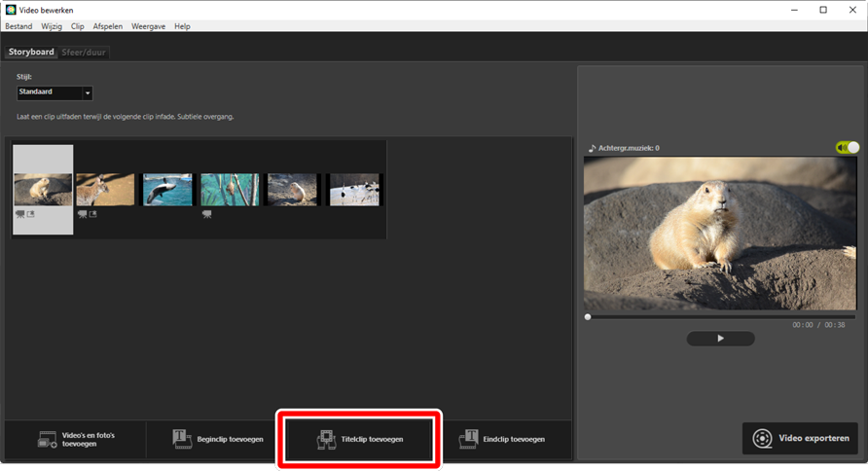Image resolution: width=868 pixels, height=471 pixels.
Task: Minimize the Video bewerken window
Action: coord(794,10)
